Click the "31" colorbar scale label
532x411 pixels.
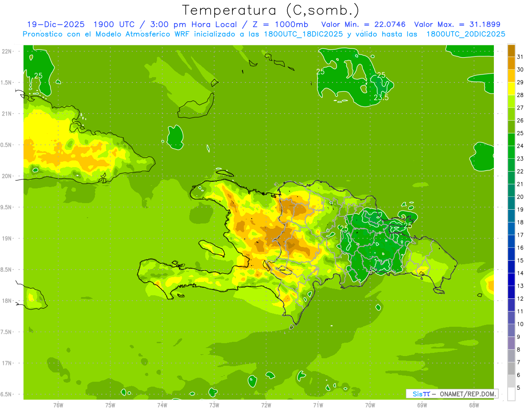[x=520, y=57]
